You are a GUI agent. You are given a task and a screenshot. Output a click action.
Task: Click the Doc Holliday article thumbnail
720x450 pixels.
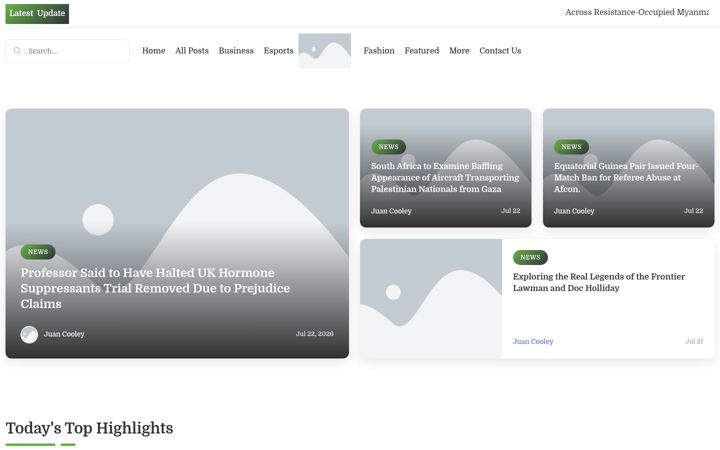click(431, 298)
